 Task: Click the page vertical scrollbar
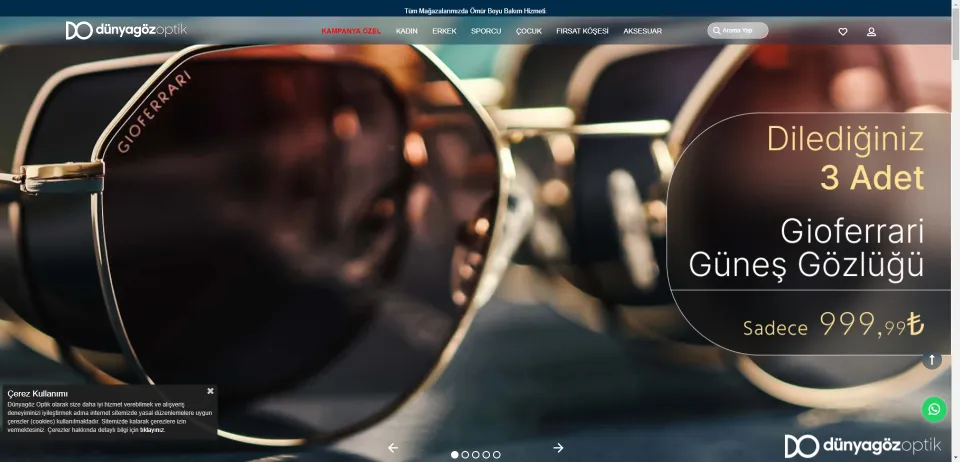[955, 231]
